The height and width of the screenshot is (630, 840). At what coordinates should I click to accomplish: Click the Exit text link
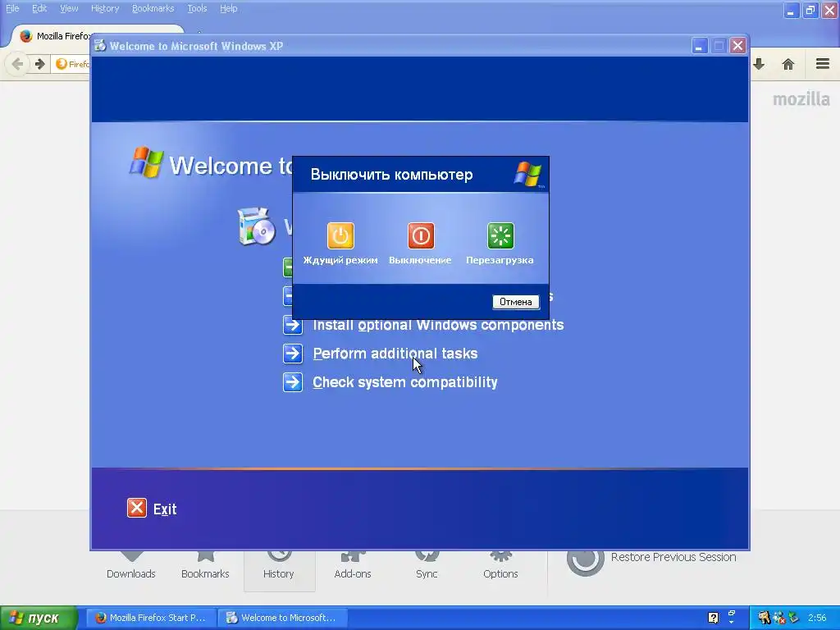[164, 509]
